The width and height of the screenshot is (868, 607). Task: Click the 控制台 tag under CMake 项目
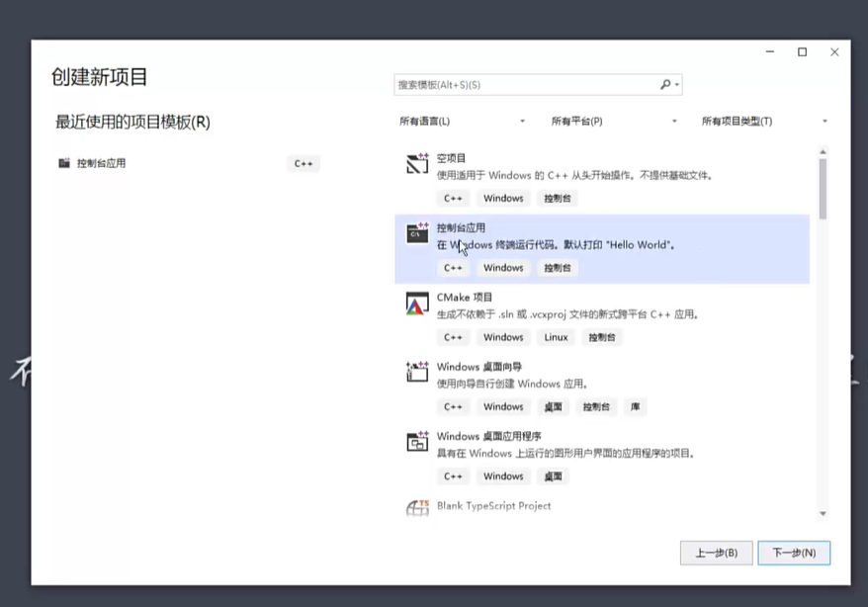[x=602, y=337]
